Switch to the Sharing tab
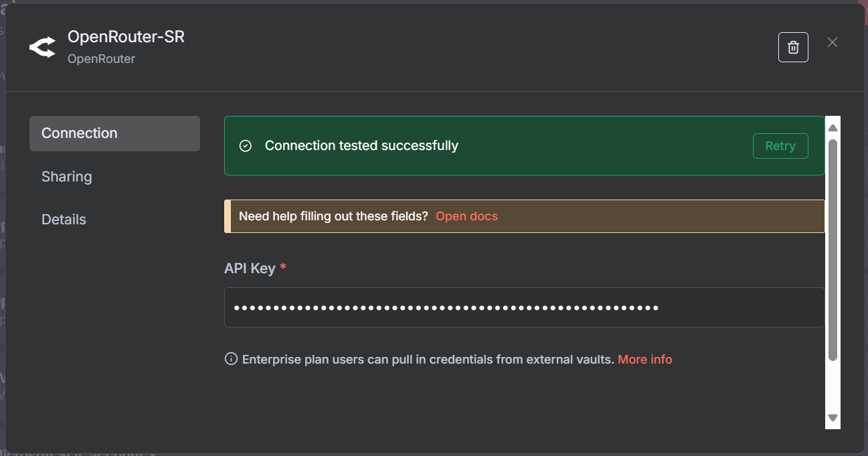Screen dimensions: 868x456 coord(67,177)
